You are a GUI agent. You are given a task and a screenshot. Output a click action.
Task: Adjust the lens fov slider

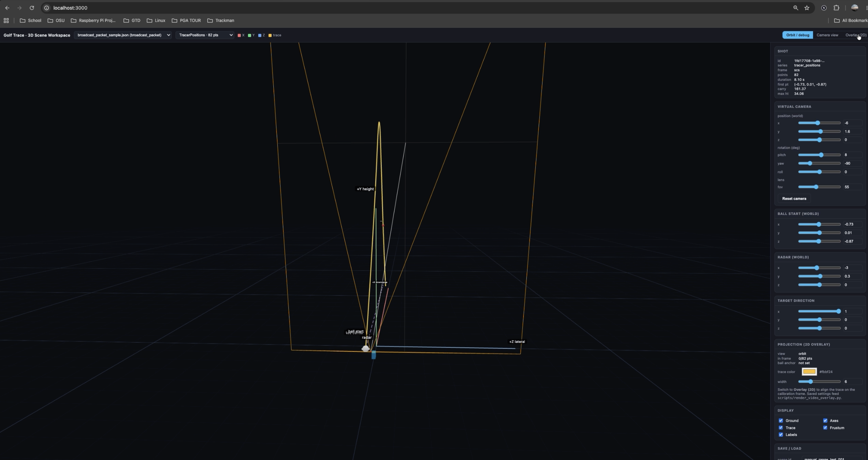coord(819,187)
